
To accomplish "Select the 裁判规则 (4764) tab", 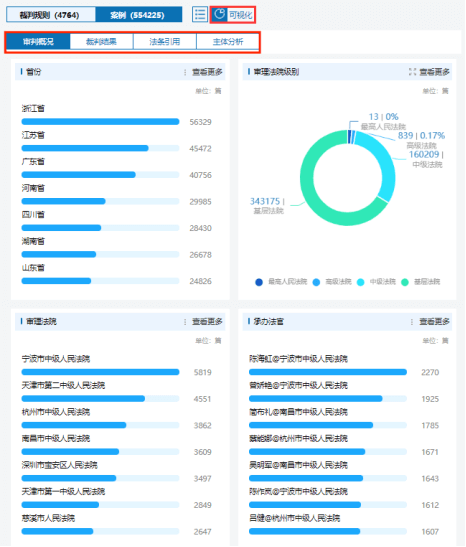I will click(51, 15).
